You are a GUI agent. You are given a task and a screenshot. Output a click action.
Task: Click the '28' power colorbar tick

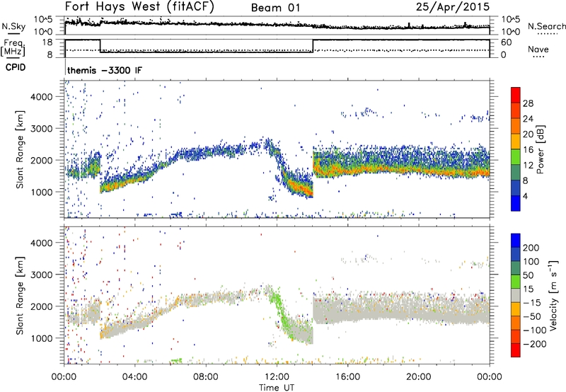pos(528,103)
